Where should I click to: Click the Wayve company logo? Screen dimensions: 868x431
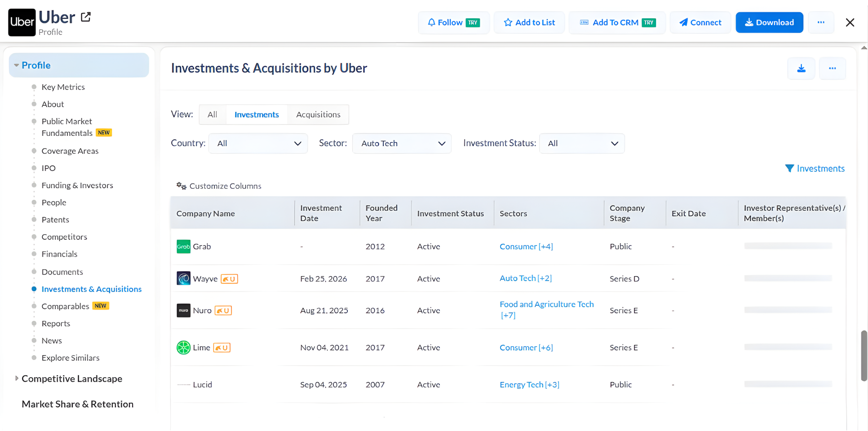click(x=183, y=278)
